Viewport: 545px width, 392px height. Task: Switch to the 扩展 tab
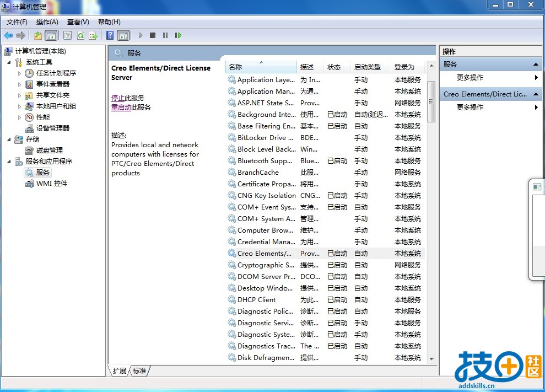[x=119, y=371]
